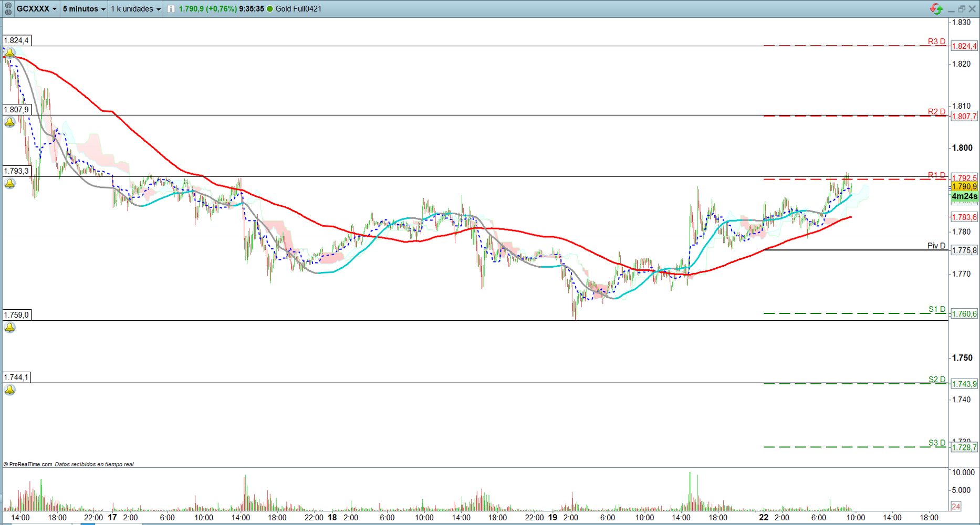Click the 1.783,6 red price tag
The image size is (980, 525).
[964, 217]
